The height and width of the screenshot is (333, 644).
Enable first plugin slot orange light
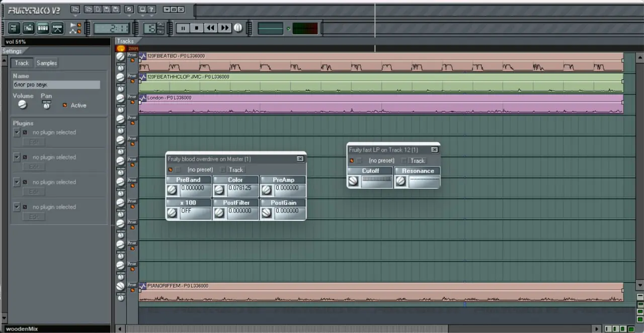[25, 132]
